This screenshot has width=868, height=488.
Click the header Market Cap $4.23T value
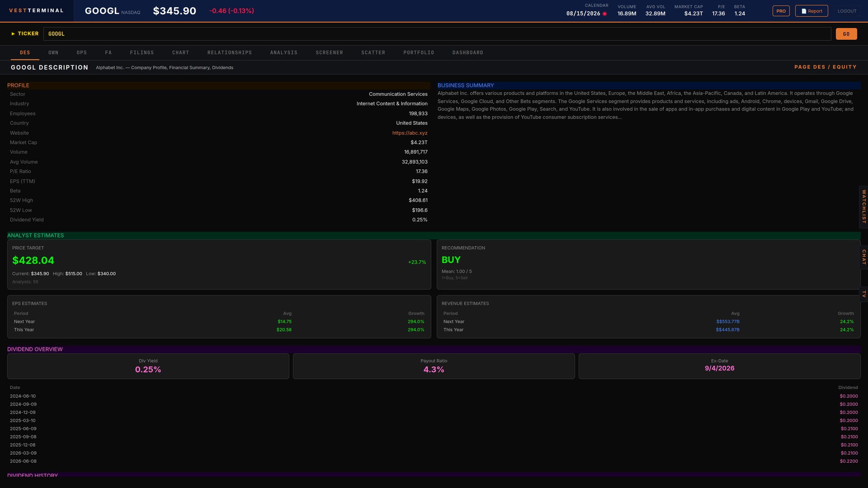(693, 14)
